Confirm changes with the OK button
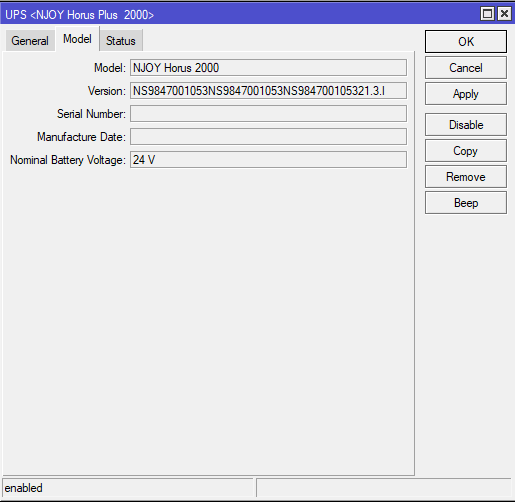Image resolution: width=515 pixels, height=502 pixels. click(x=466, y=42)
